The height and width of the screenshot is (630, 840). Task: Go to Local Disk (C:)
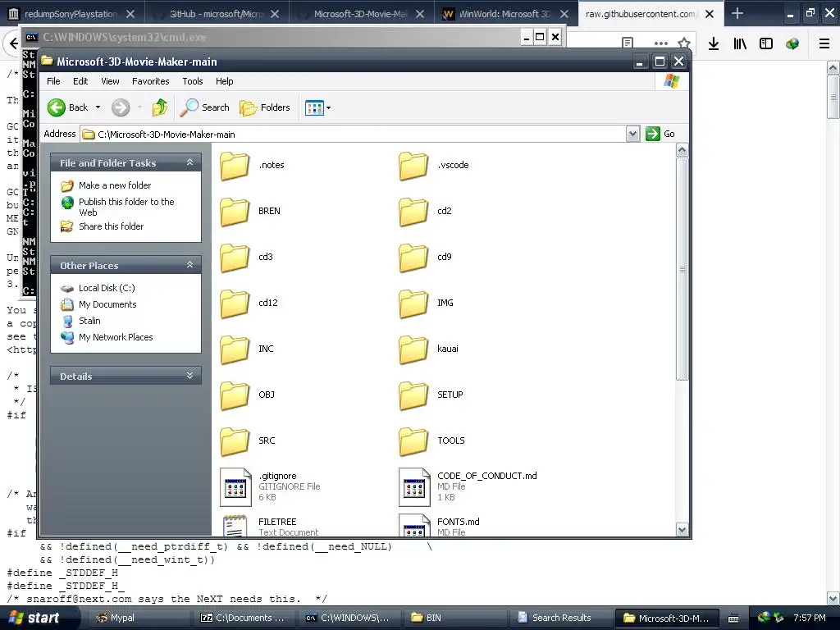[x=107, y=288]
